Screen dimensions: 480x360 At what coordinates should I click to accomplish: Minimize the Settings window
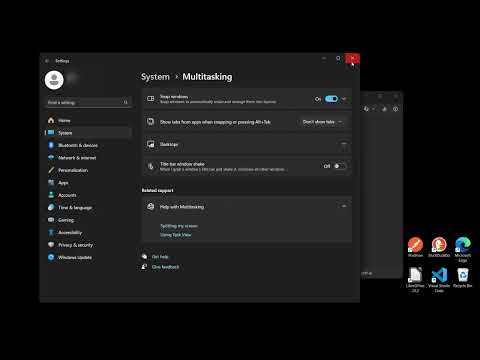(324, 58)
